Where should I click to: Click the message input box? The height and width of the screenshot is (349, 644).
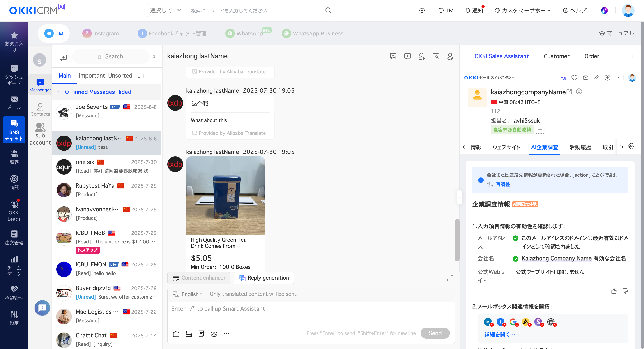click(x=311, y=314)
